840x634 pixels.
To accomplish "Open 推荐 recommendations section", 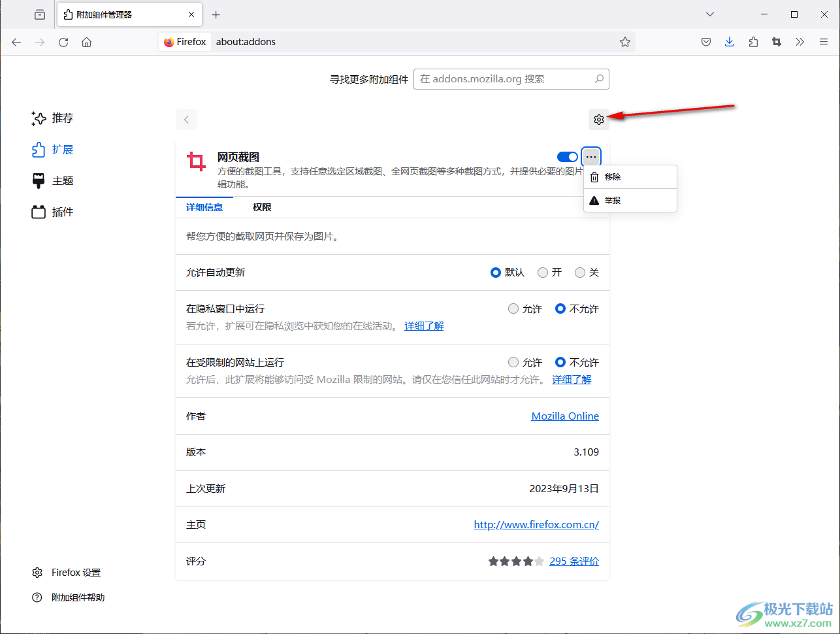I will click(52, 118).
